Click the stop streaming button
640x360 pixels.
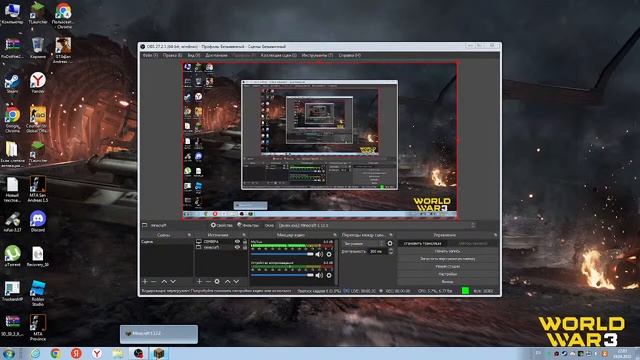tap(422, 243)
